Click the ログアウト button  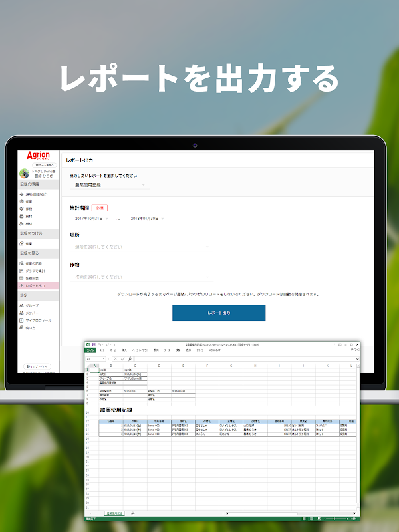(x=37, y=367)
